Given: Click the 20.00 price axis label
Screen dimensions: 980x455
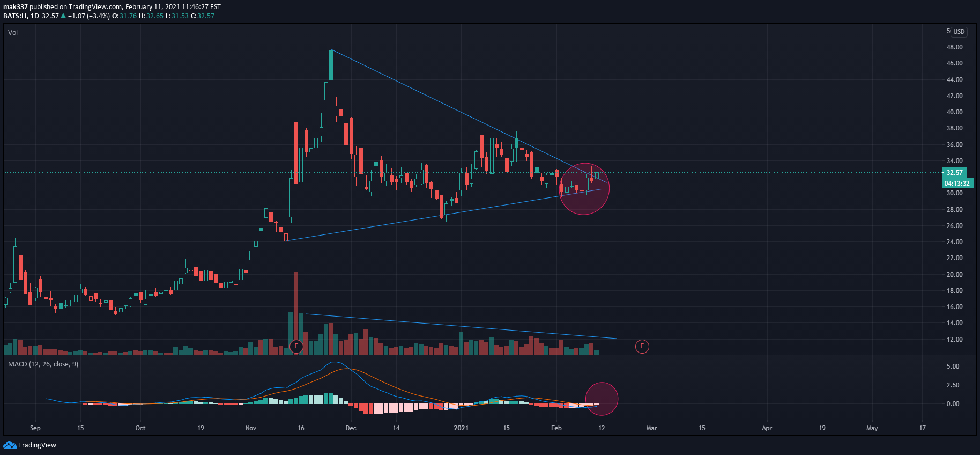Looking at the screenshot, I should tap(954, 275).
